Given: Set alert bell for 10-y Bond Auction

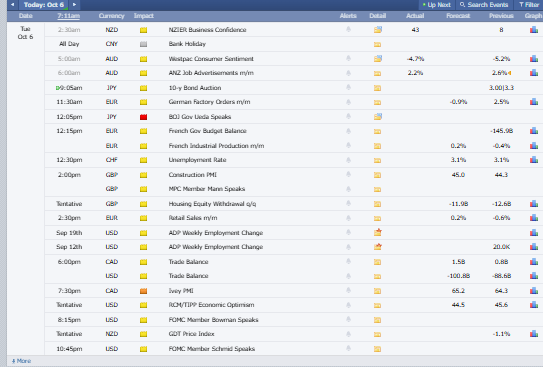Looking at the screenshot, I should pos(348,87).
